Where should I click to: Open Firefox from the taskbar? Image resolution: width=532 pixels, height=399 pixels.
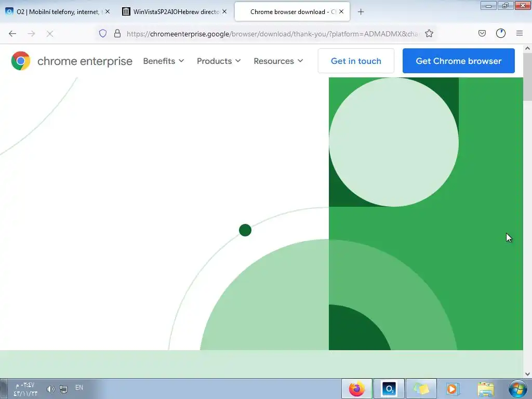356,389
